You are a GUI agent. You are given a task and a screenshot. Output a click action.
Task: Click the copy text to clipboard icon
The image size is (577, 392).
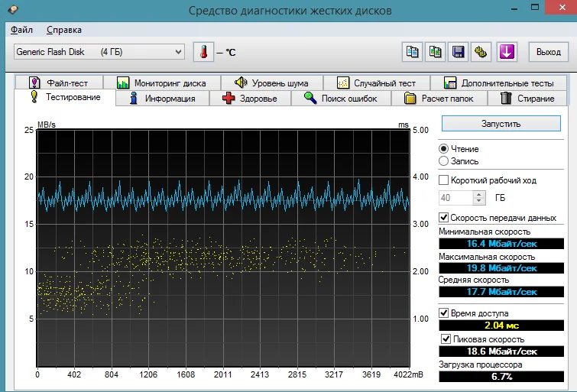coord(413,52)
